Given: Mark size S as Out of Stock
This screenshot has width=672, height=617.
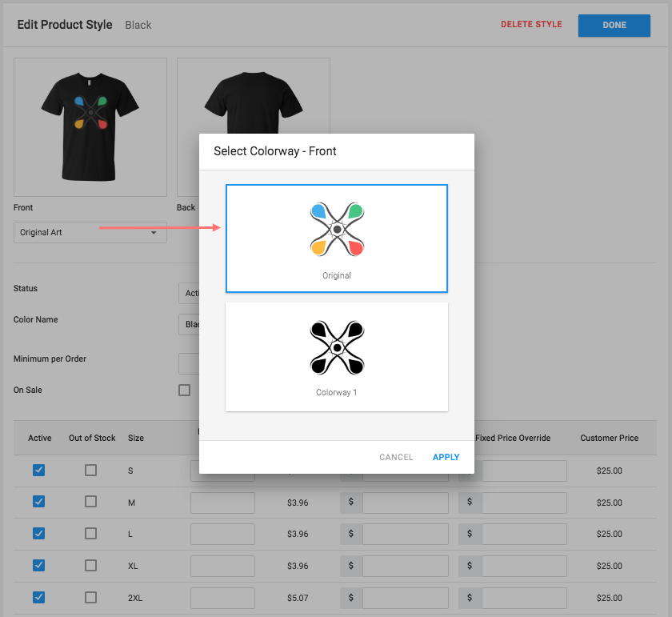Looking at the screenshot, I should (x=90, y=470).
